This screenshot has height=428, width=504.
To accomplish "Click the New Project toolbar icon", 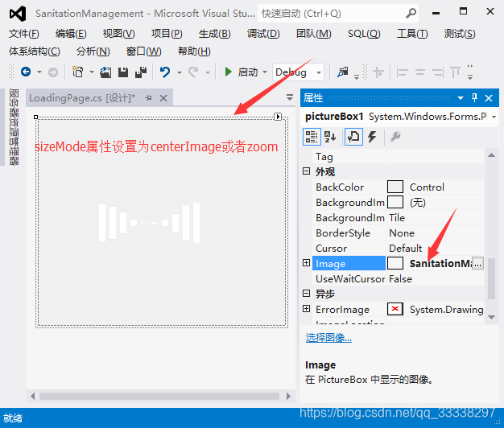I will (77, 72).
